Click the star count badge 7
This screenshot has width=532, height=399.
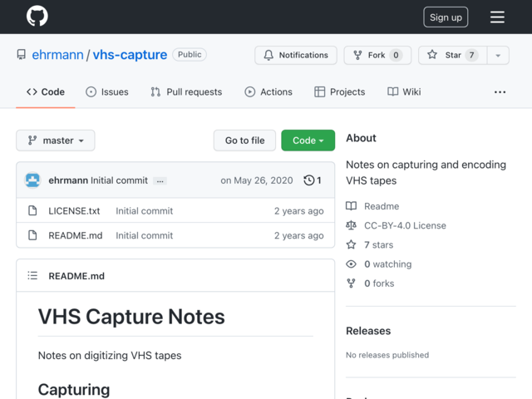(x=471, y=55)
